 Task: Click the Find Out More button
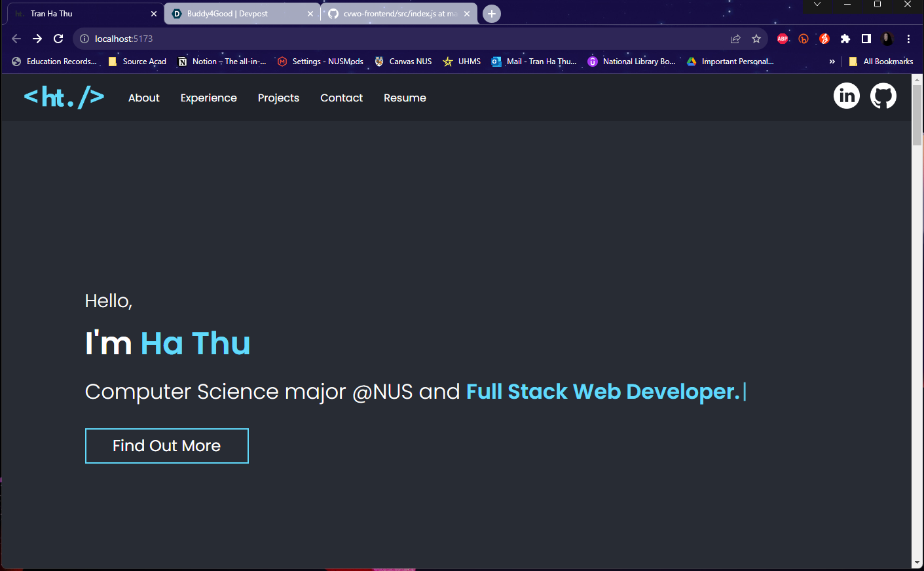pyautogui.click(x=167, y=446)
